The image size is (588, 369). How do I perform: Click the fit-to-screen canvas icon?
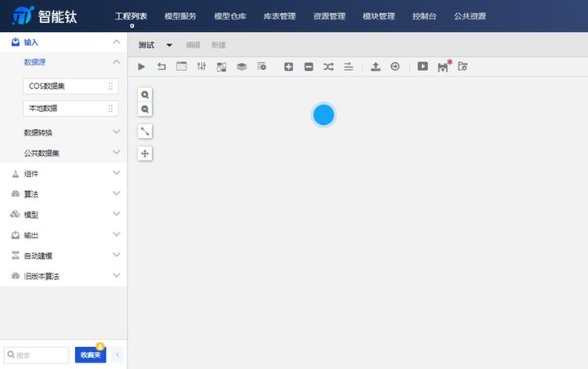tap(145, 131)
